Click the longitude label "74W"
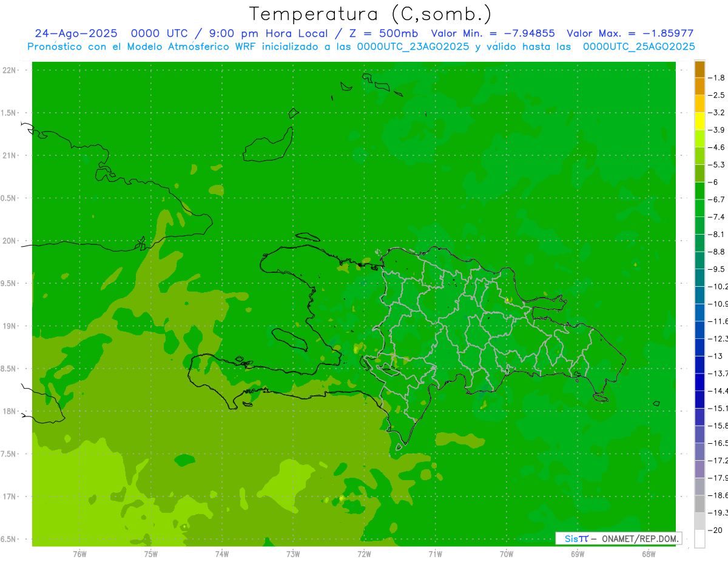The height and width of the screenshot is (562, 728). click(222, 554)
